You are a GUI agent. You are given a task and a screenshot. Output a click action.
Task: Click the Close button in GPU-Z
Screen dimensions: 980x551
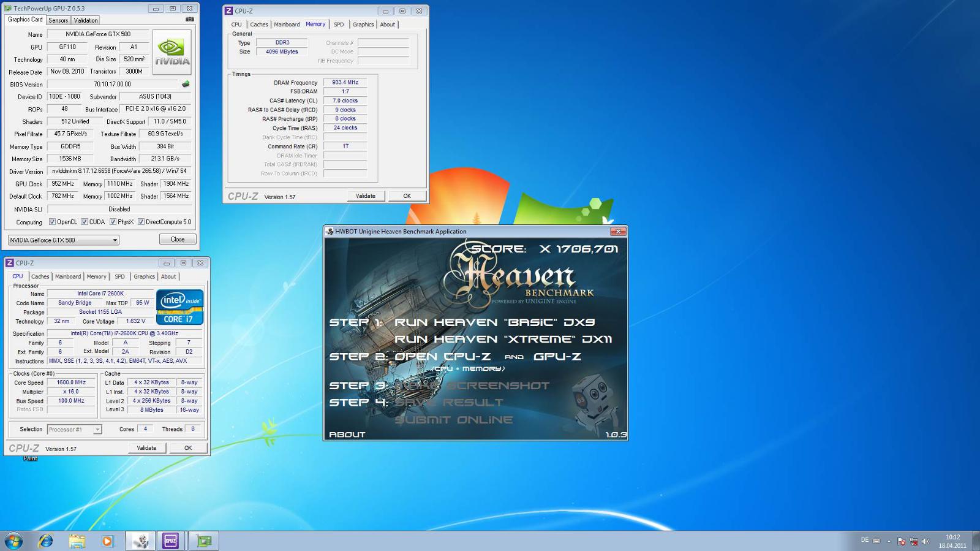pyautogui.click(x=178, y=239)
